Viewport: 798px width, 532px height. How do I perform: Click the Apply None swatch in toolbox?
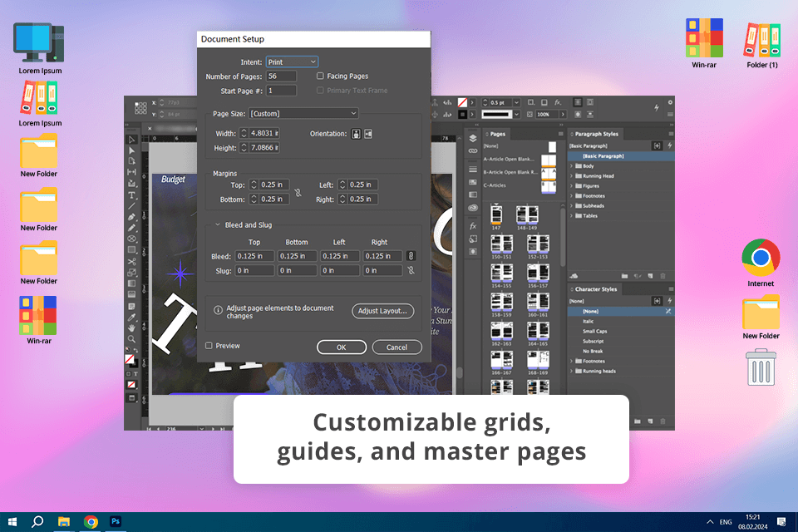click(131, 385)
